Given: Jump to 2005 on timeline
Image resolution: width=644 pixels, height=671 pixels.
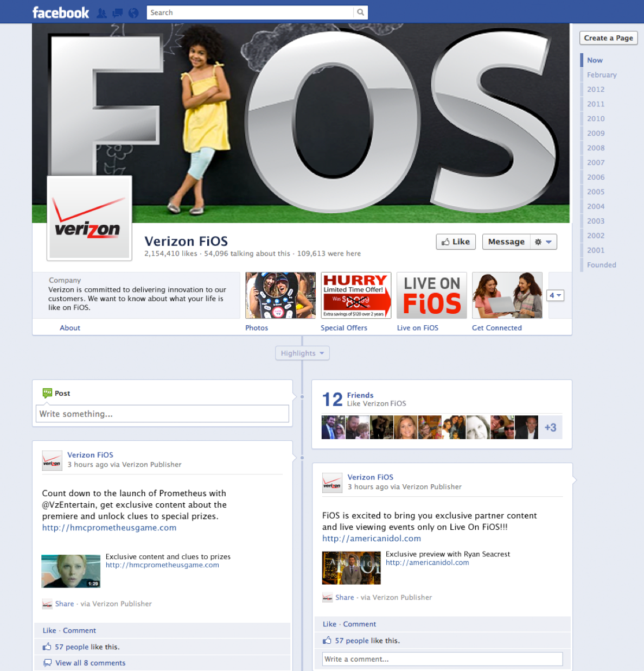Looking at the screenshot, I should tap(596, 192).
